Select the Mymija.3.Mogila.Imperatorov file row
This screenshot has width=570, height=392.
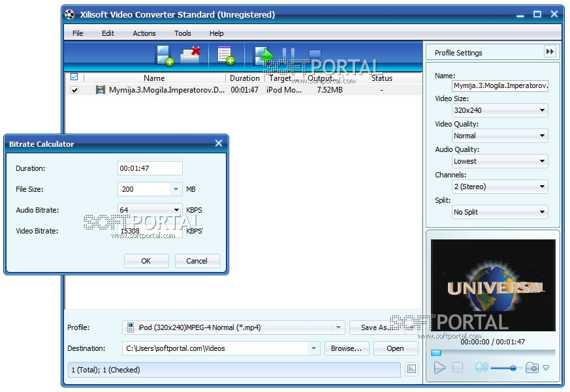[243, 90]
